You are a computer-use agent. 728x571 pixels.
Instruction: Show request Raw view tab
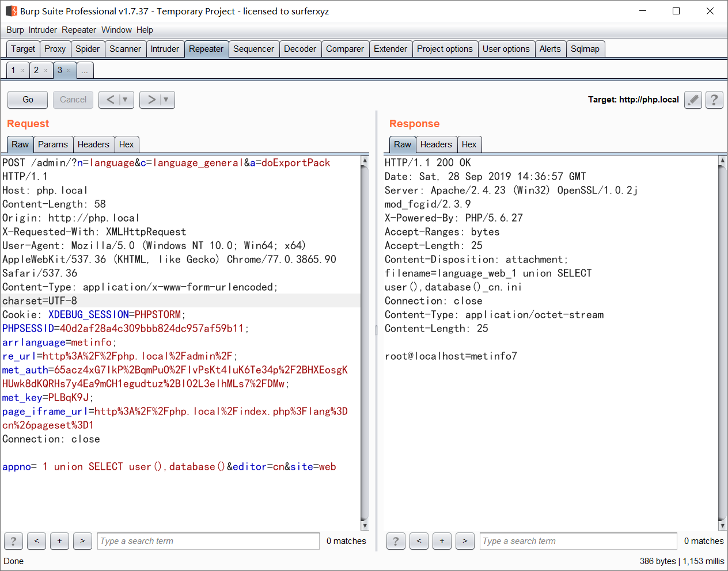20,144
